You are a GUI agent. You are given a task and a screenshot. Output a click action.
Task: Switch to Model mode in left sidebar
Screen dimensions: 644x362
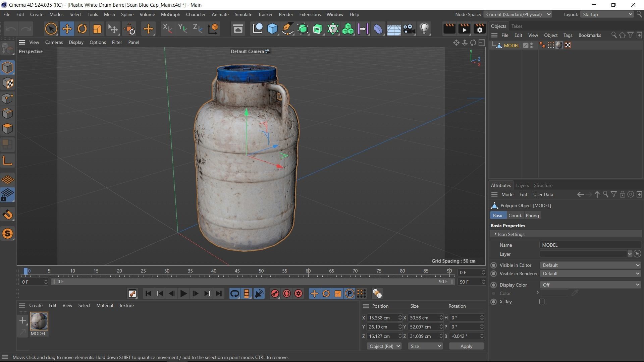click(x=7, y=67)
